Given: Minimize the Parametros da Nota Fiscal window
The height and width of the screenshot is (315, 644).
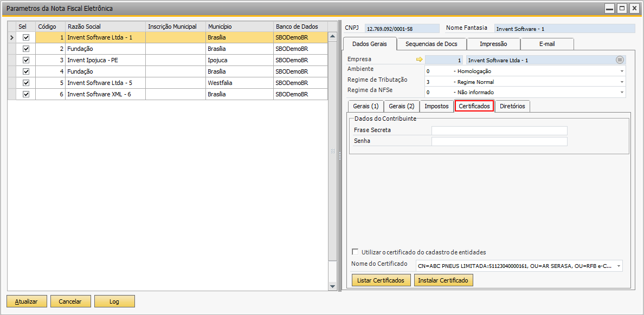Looking at the screenshot, I should point(610,8).
